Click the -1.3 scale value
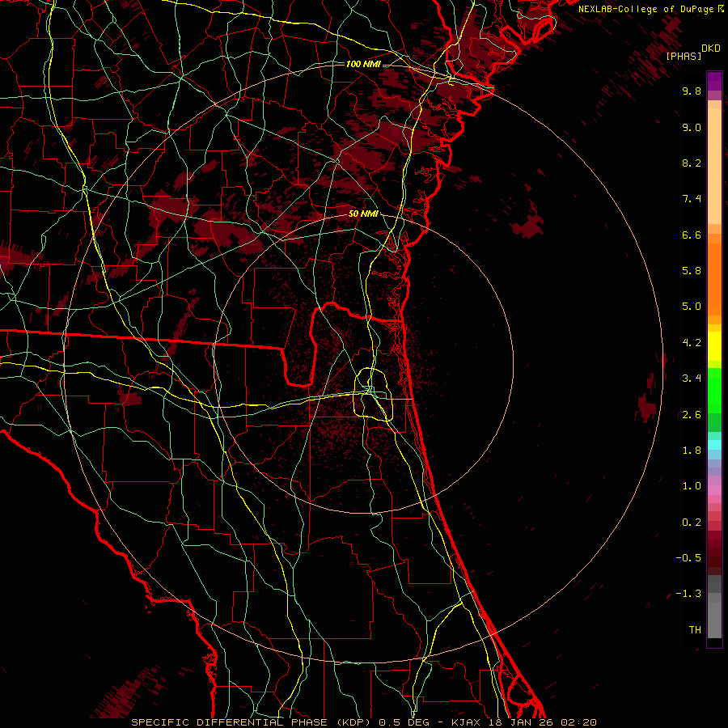 [688, 594]
